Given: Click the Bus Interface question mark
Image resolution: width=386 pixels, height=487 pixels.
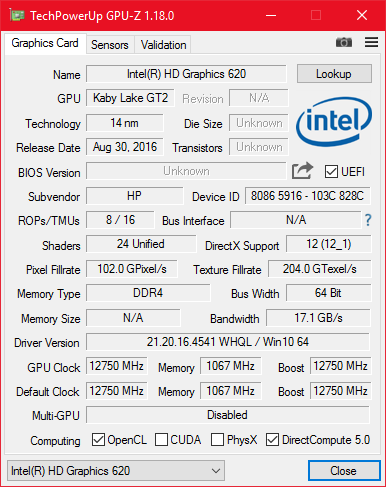Looking at the screenshot, I should point(368,220).
